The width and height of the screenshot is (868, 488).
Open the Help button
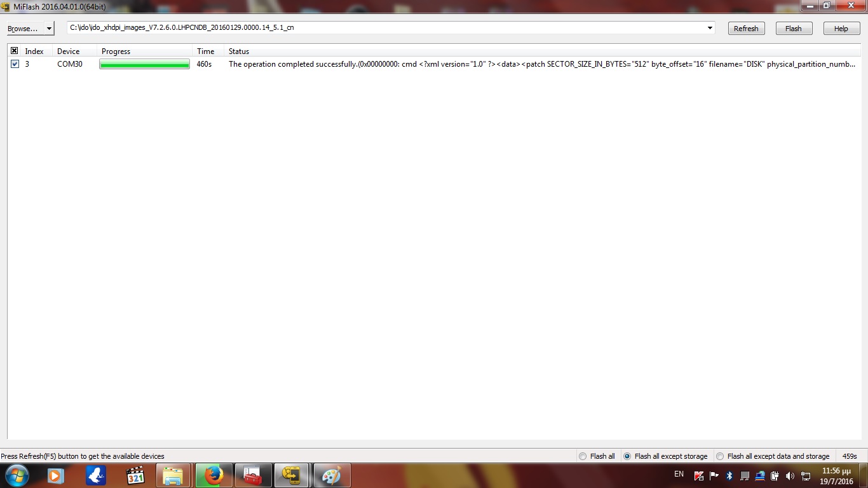click(x=841, y=29)
